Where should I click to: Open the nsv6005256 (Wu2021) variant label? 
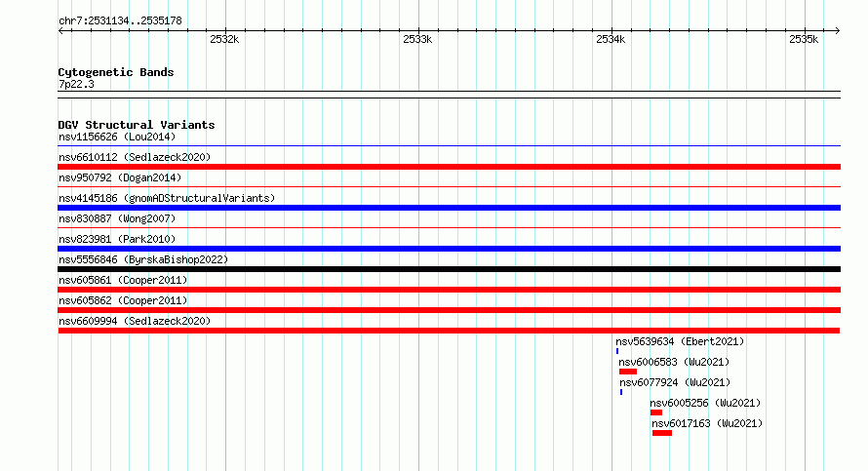click(705, 403)
